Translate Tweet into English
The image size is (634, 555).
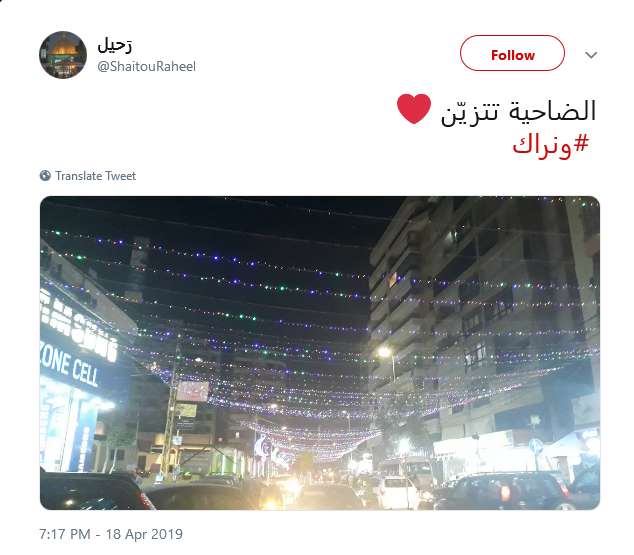click(x=95, y=176)
